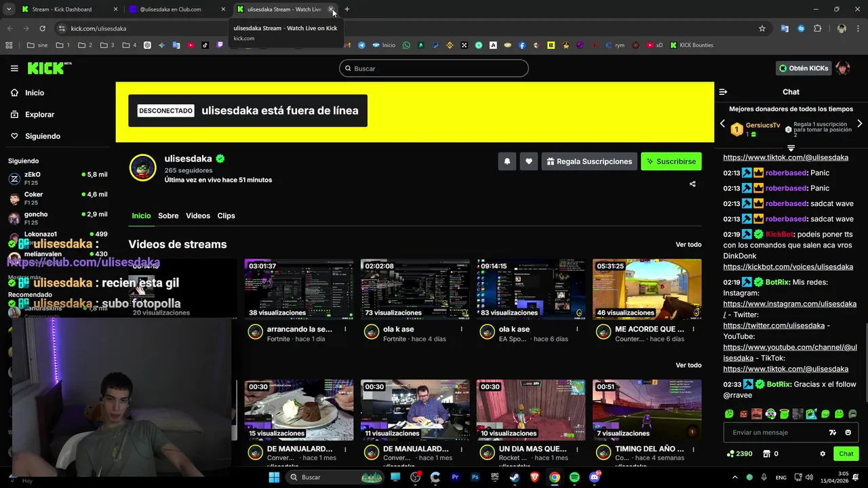Image resolution: width=868 pixels, height=488 pixels.
Task: Show hidden system tray icons
Action: pos(734,477)
